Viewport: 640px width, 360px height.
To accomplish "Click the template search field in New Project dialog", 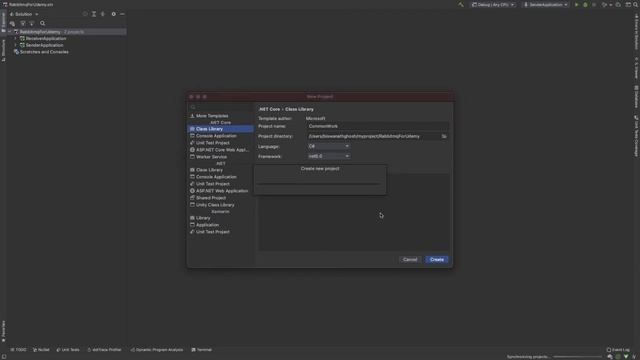I will click(220, 107).
